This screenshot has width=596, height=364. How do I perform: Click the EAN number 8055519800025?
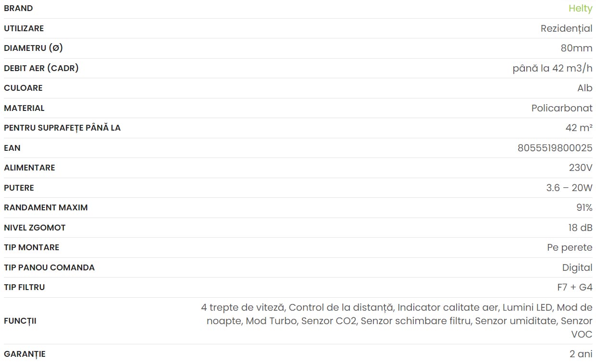(555, 148)
